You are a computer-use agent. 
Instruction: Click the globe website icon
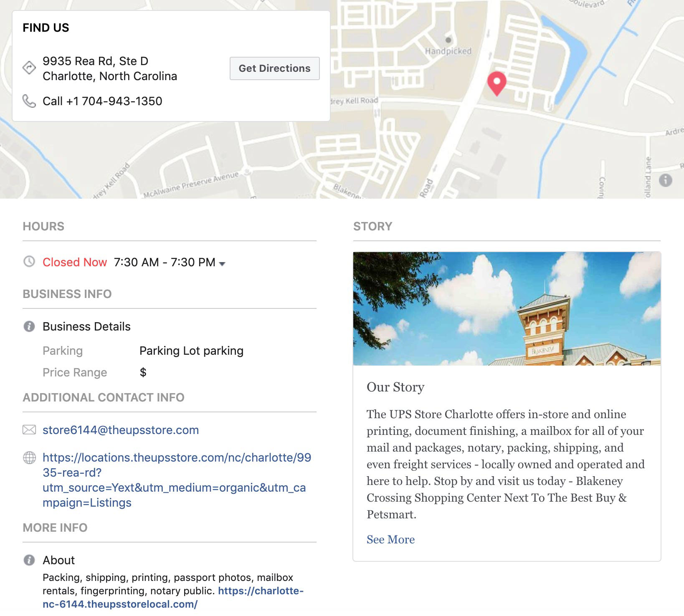(x=29, y=458)
